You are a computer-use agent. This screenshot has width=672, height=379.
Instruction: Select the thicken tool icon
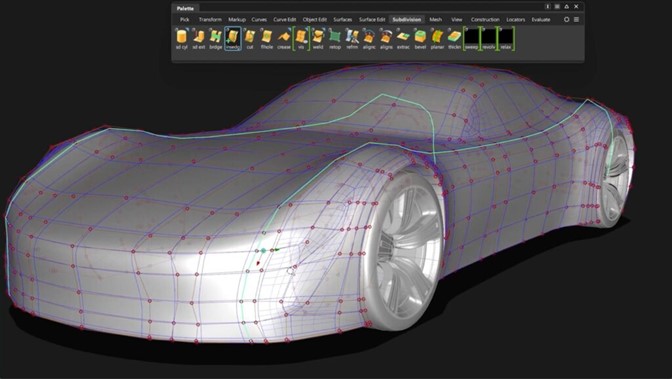[x=454, y=39]
